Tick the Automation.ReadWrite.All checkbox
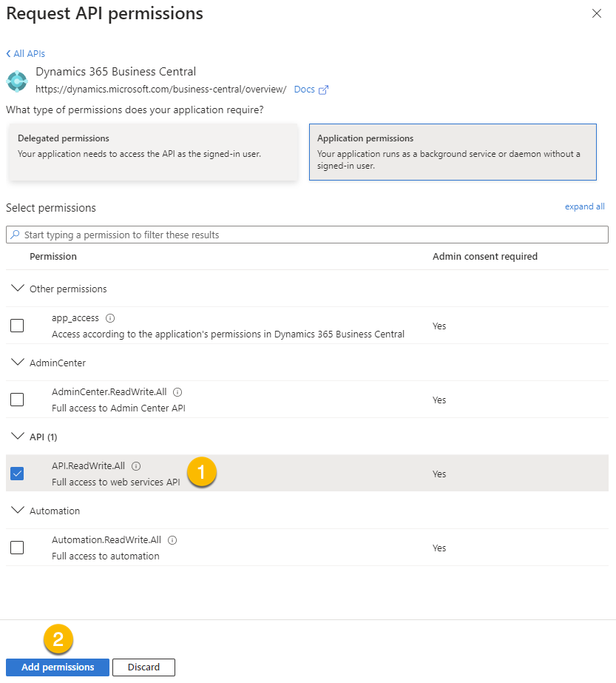The height and width of the screenshot is (683, 616). click(x=17, y=548)
